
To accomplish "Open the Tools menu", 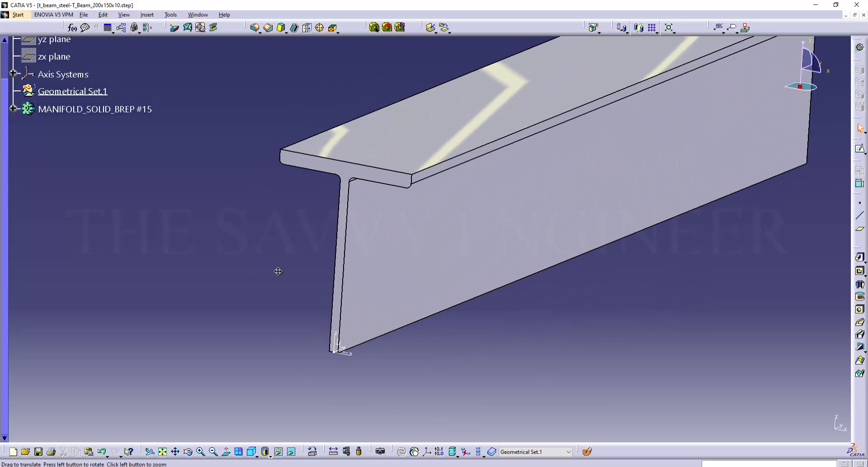I will click(x=170, y=15).
